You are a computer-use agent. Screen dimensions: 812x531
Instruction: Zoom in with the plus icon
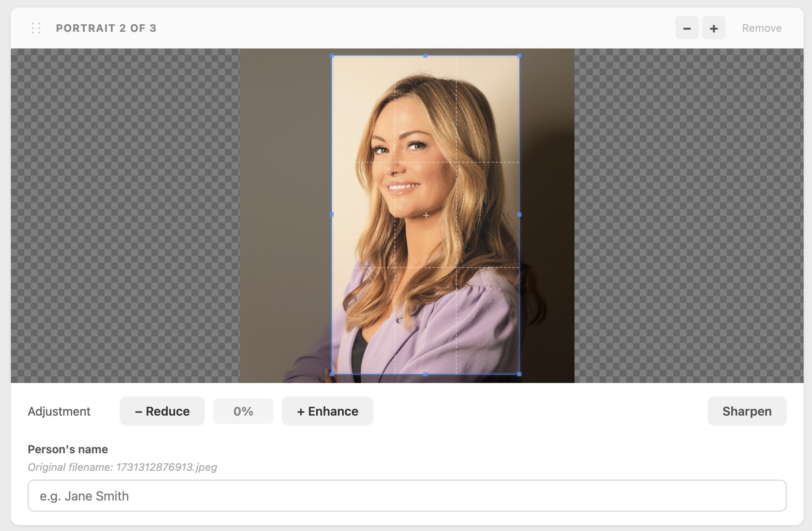pos(713,28)
